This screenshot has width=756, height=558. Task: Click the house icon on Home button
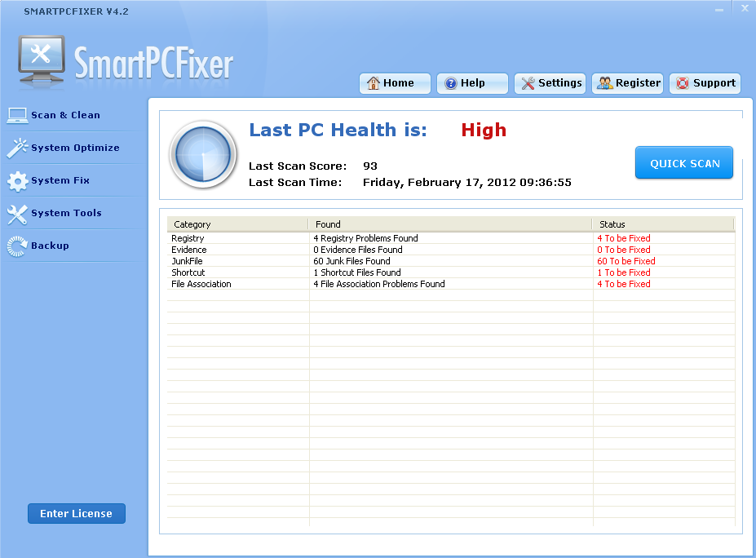coord(374,83)
